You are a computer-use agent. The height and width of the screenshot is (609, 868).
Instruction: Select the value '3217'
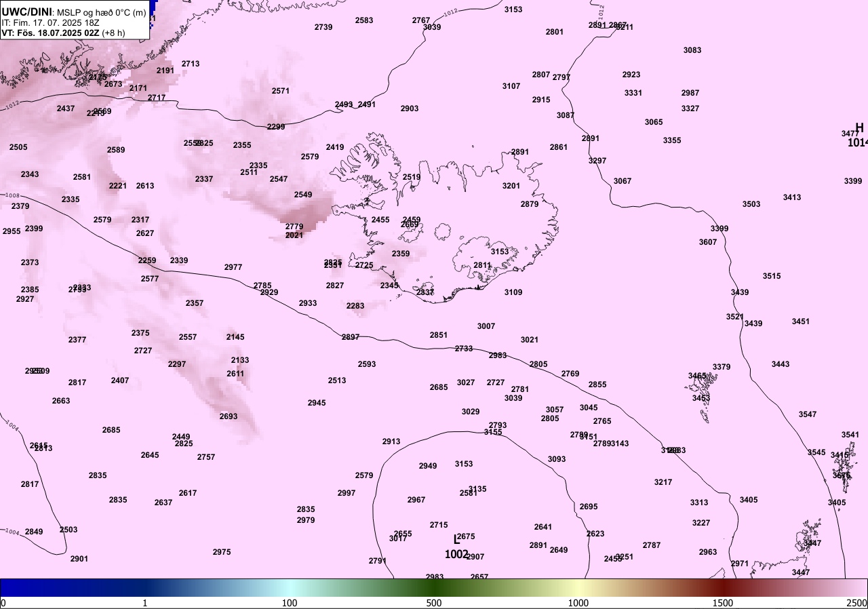click(x=663, y=482)
